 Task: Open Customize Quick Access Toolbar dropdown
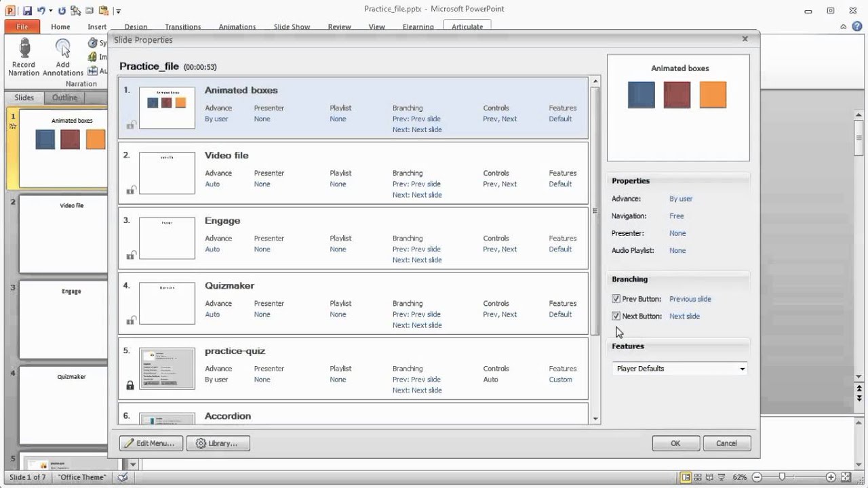tap(118, 11)
